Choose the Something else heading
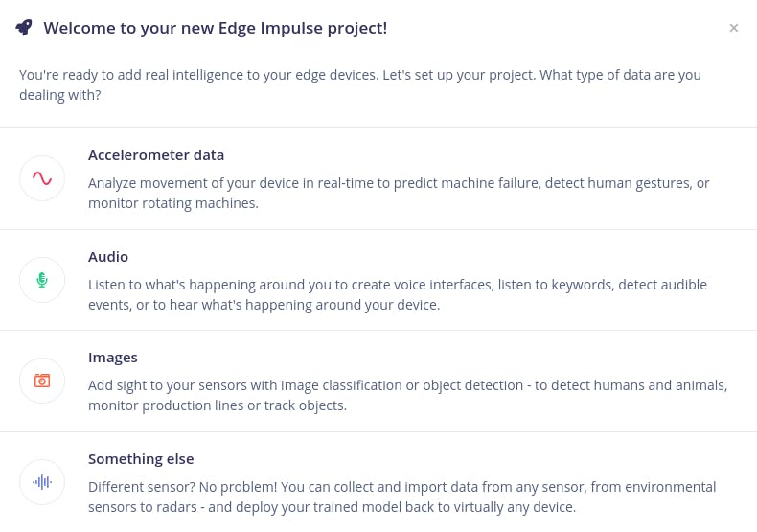This screenshot has width=757, height=532. (x=141, y=459)
